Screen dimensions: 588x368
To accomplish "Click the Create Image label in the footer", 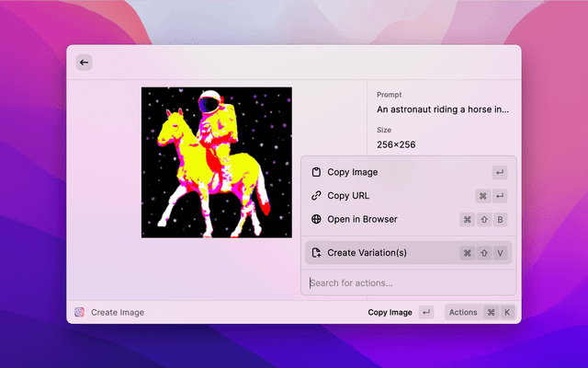I will pos(118,312).
